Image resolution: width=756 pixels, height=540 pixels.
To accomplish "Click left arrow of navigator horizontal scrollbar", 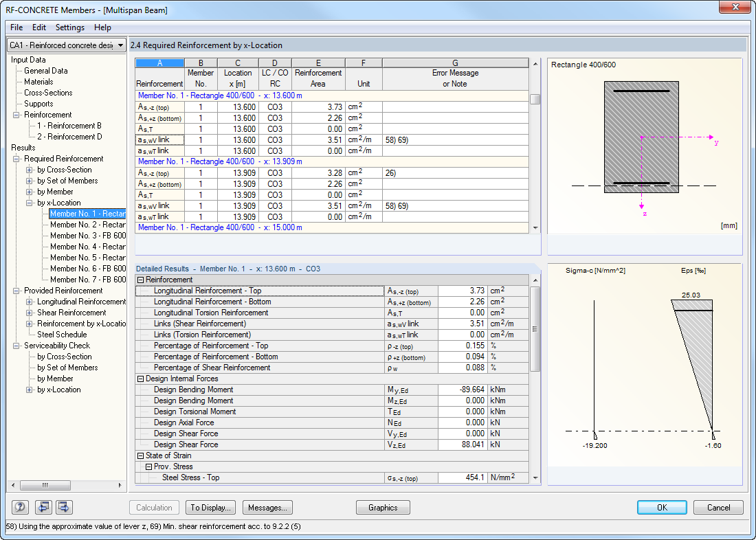I will click(13, 485).
